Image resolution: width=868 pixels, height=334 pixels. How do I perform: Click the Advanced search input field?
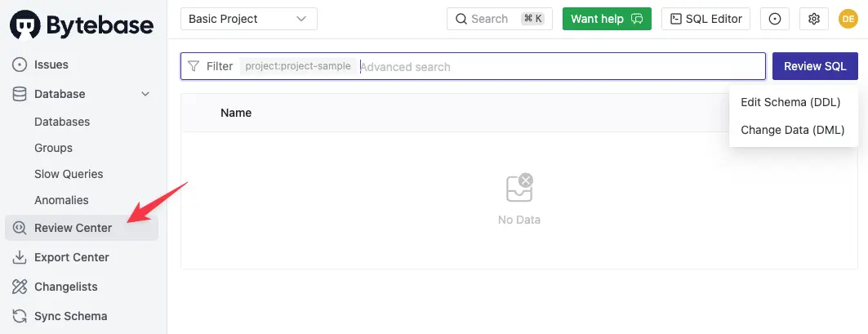click(x=561, y=67)
